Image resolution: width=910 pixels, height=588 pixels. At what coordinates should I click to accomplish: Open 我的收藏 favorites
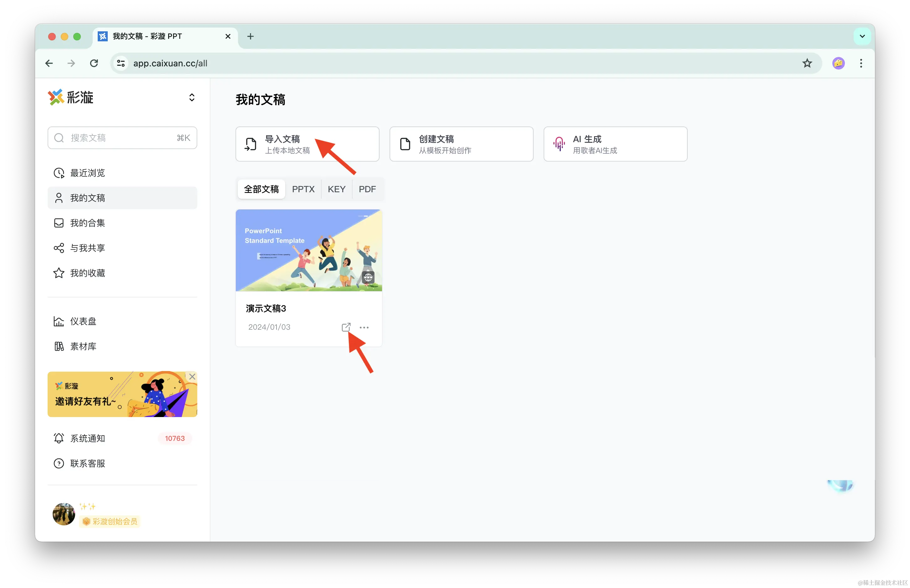pyautogui.click(x=87, y=273)
